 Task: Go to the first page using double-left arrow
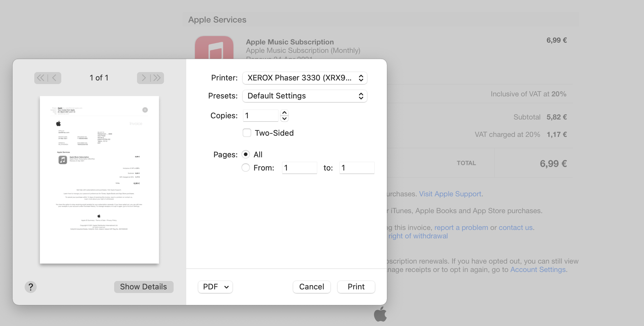[41, 78]
